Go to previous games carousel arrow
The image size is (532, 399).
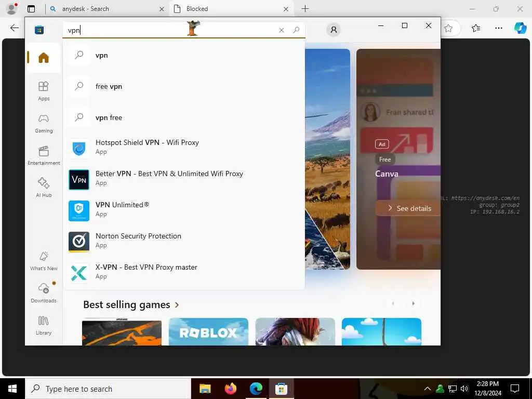point(393,303)
